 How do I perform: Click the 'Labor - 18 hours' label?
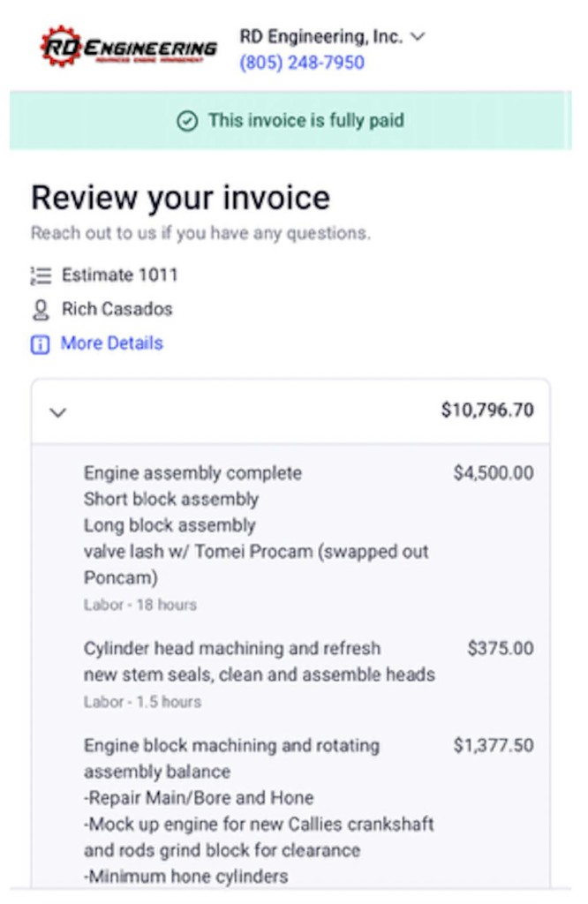[139, 606]
